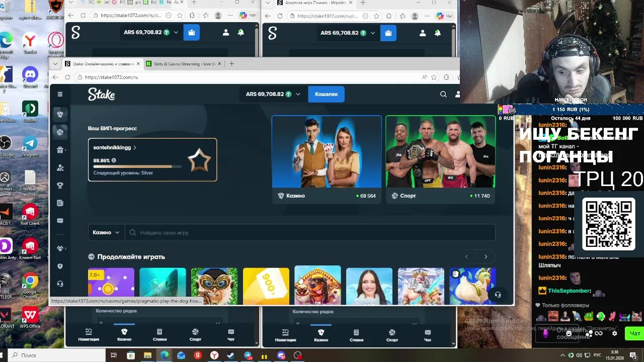Show next games with right arrow

click(486, 257)
